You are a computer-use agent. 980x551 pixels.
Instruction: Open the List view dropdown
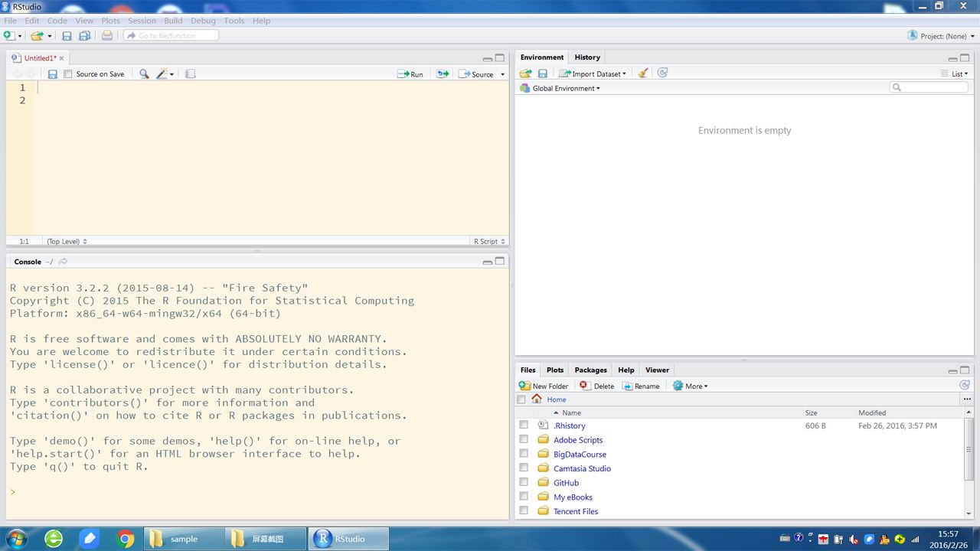click(954, 73)
